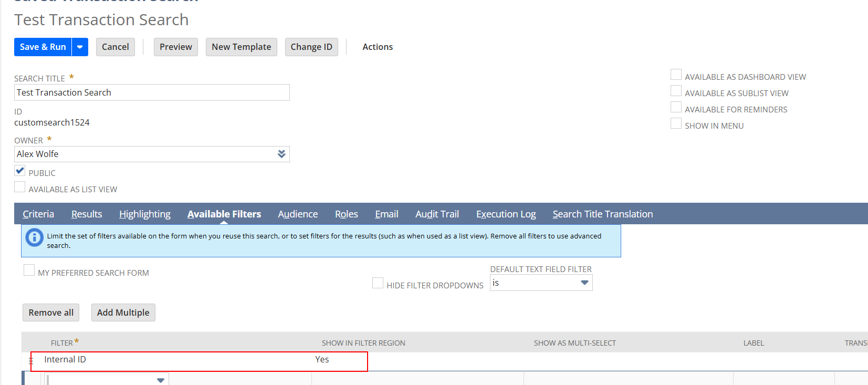Screen dimensions: 868x385
Task: Open the Default Text Field Filter dropdown
Action: click(x=584, y=283)
